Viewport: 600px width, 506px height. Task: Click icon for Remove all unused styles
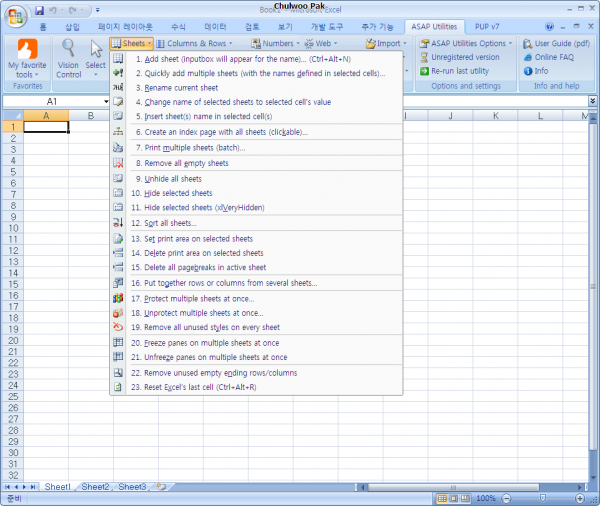pos(118,327)
